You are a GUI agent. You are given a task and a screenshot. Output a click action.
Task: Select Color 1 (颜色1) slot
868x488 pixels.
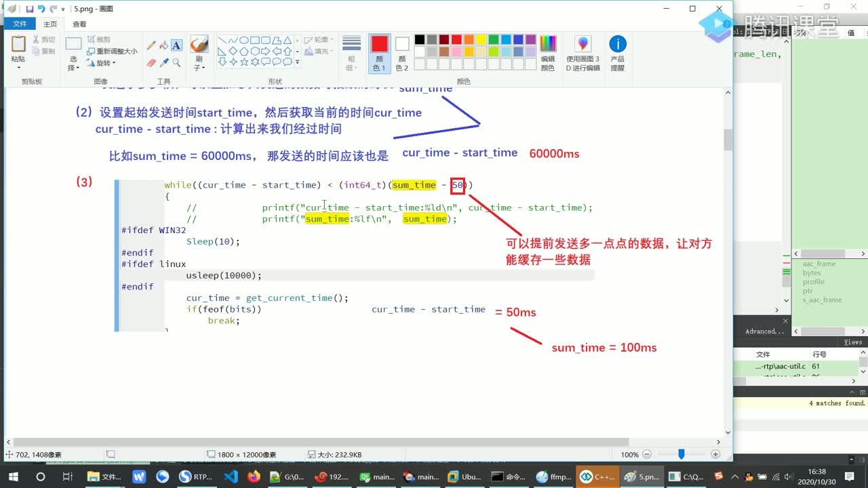[380, 53]
